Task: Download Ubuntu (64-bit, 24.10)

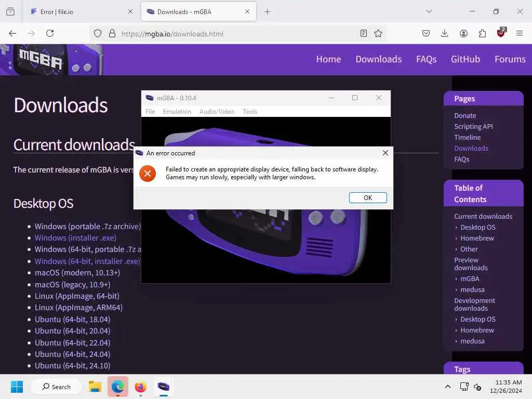Action: (72, 365)
